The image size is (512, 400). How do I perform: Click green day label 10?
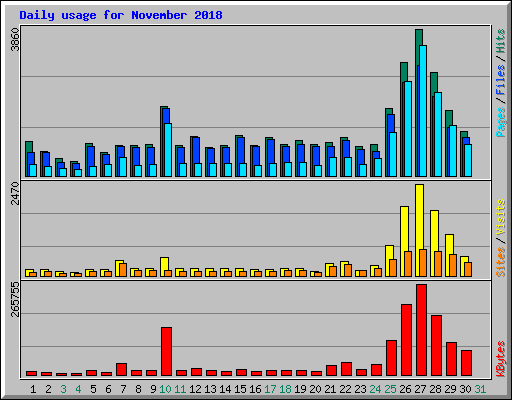tap(165, 389)
